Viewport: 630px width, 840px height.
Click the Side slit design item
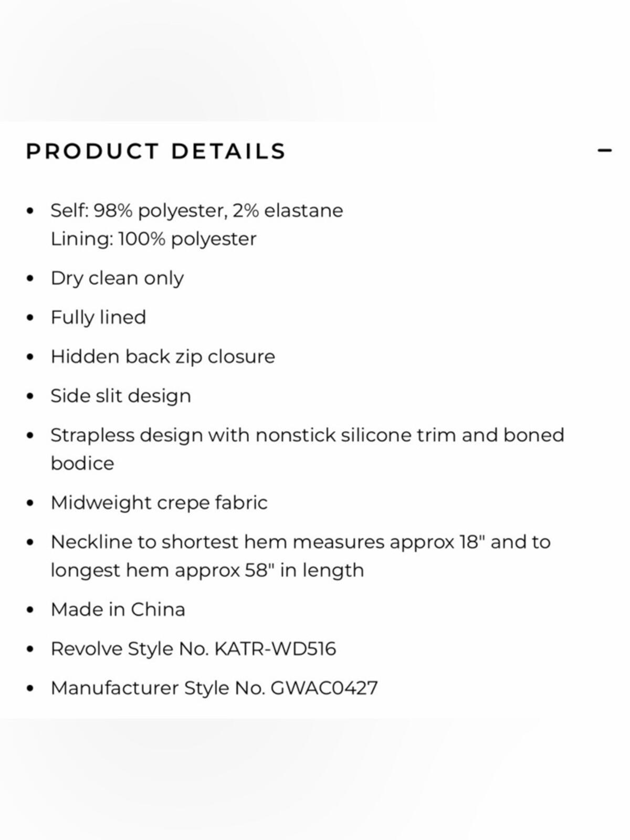(121, 396)
